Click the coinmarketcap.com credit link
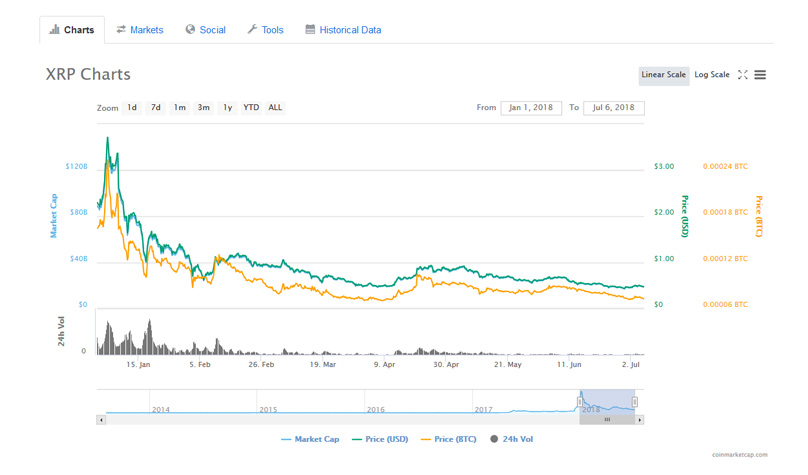This screenshot has width=808, height=475. coord(739,454)
